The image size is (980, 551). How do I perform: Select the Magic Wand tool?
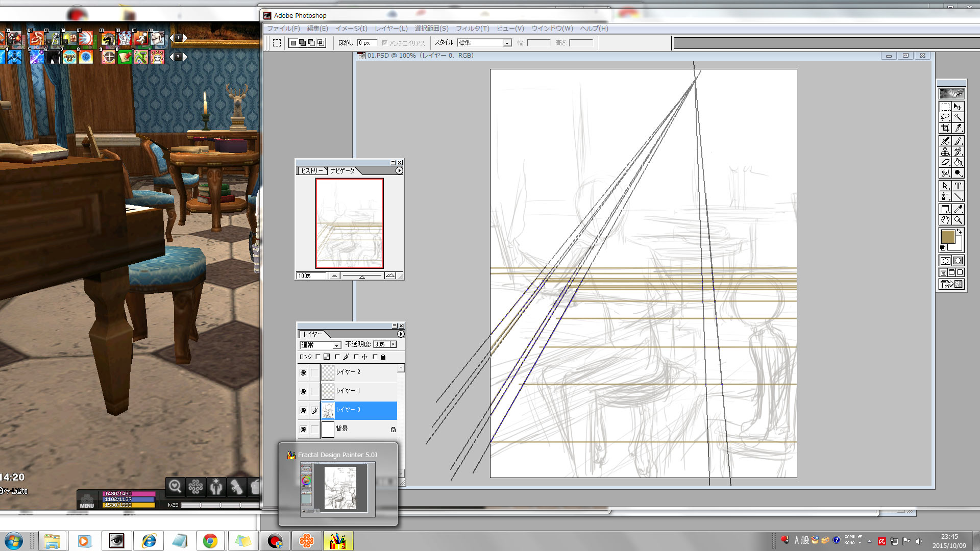(x=958, y=118)
